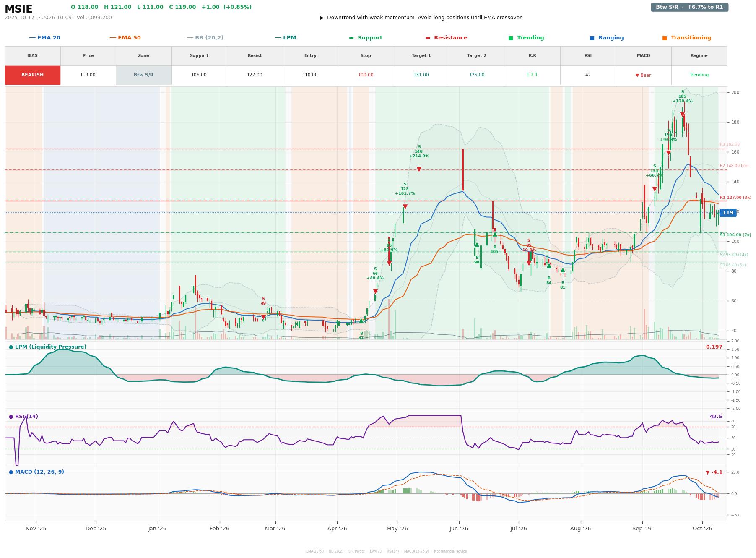756x558 pixels.
Task: Click the MACD cell showing ▼ Bear
Action: click(x=643, y=75)
